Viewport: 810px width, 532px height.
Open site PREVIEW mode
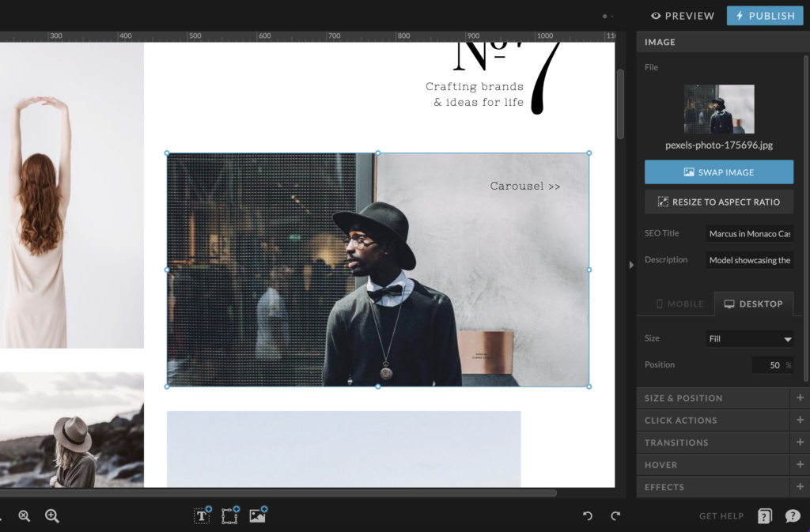click(x=682, y=15)
